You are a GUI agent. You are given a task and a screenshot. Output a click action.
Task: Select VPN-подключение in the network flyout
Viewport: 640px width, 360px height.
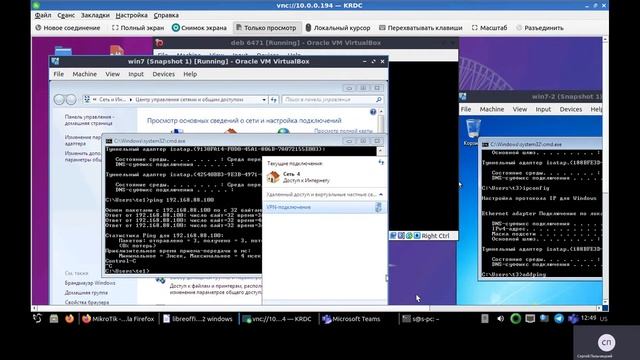pyautogui.click(x=324, y=207)
